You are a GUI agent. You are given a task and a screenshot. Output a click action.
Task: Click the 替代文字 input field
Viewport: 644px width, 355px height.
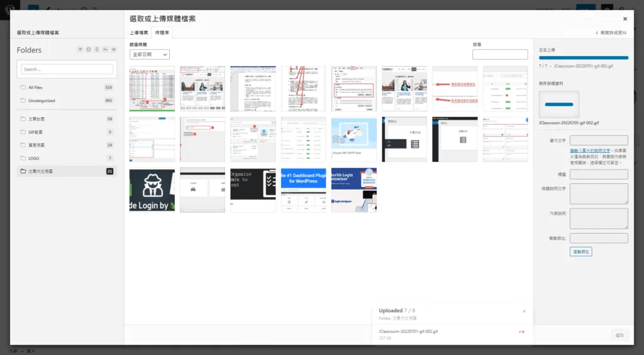pos(599,140)
